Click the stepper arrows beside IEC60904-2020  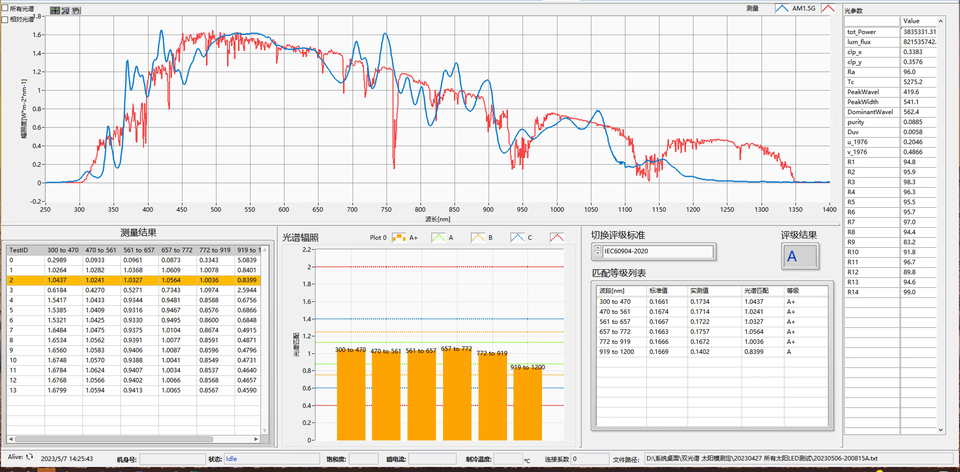pyautogui.click(x=597, y=251)
